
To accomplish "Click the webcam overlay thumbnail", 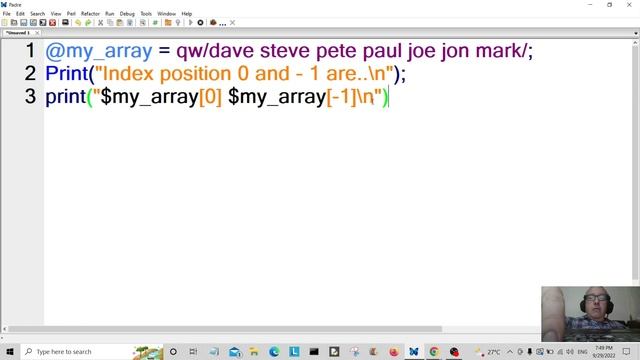I will coord(591,314).
